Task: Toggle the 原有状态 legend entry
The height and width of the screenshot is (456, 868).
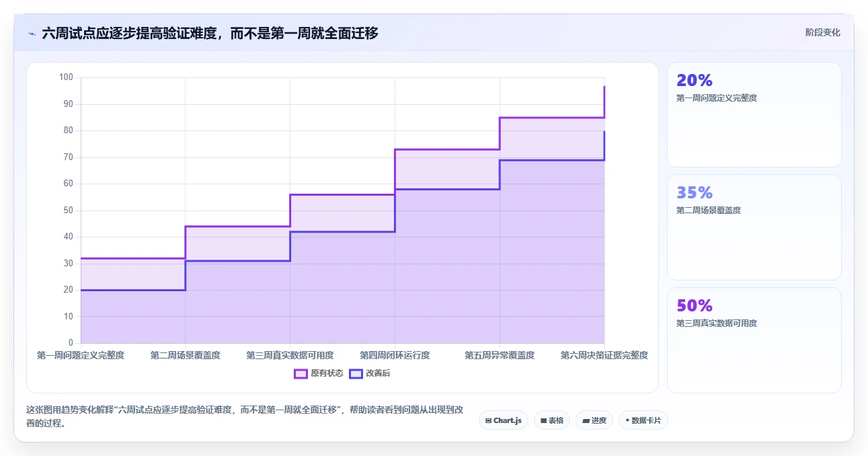Action: click(319, 373)
